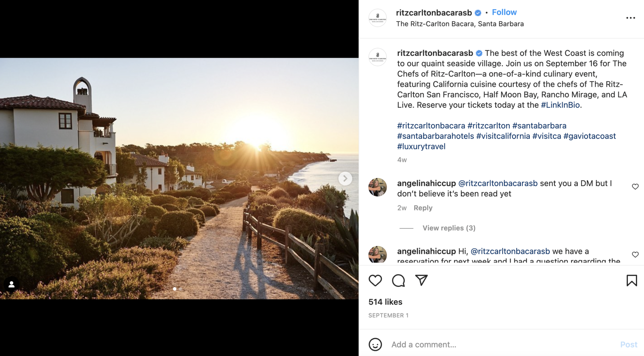Screen dimensions: 644x356
Task: Select the second carousel dot indicator
Action: (x=181, y=289)
